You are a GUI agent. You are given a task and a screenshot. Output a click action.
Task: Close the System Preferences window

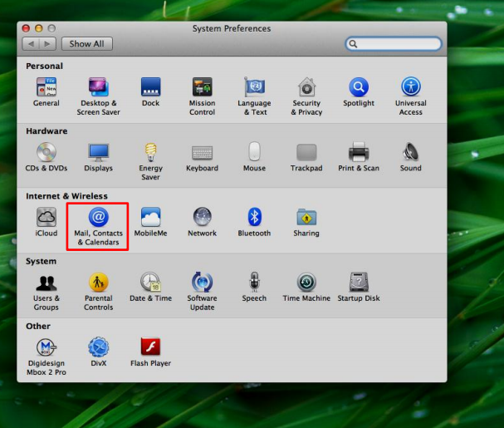pos(26,28)
